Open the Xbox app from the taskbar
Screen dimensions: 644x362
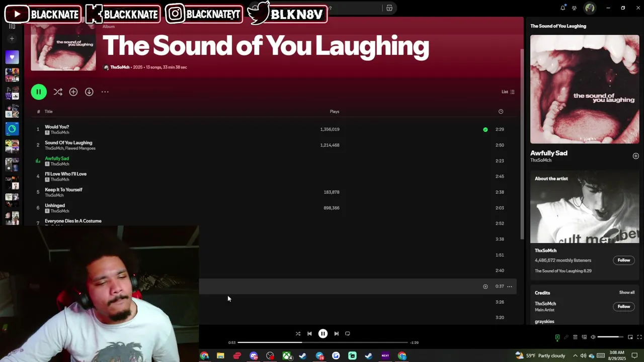tap(287, 356)
